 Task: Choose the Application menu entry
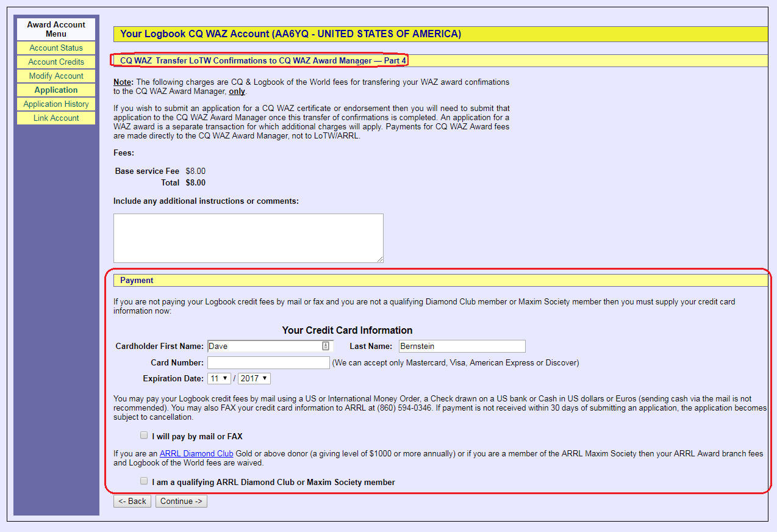pos(56,90)
